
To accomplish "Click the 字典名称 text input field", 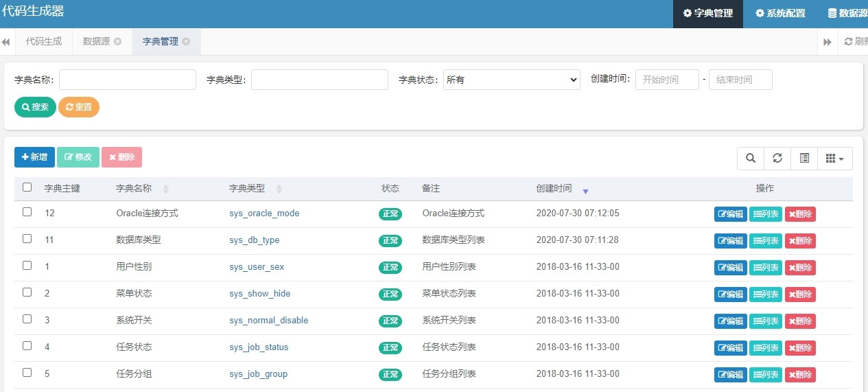I will click(x=128, y=80).
